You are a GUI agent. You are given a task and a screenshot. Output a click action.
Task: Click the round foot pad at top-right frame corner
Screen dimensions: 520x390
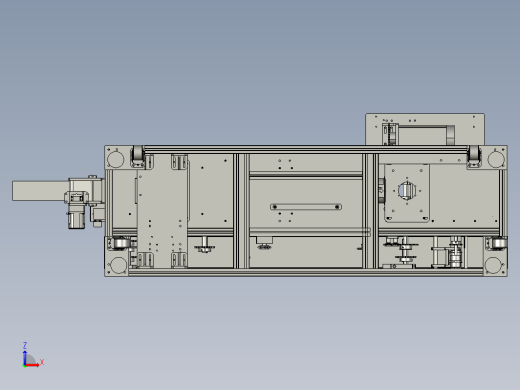click(496, 159)
